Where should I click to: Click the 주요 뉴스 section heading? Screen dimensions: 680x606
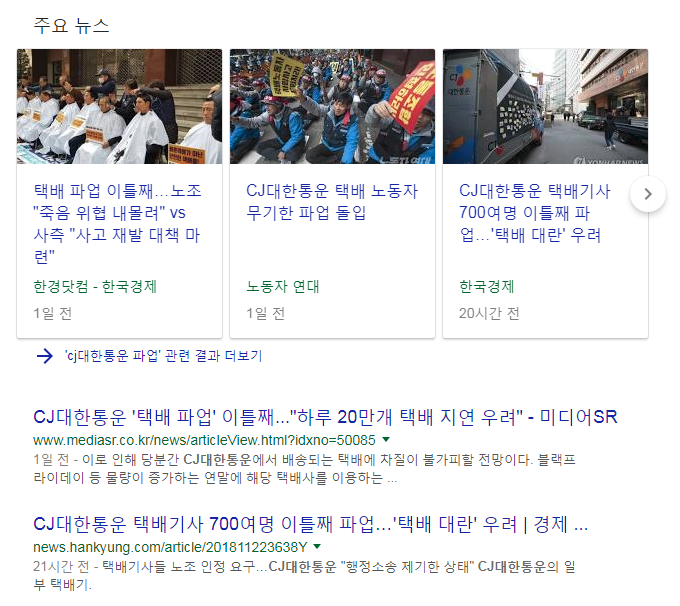72,26
